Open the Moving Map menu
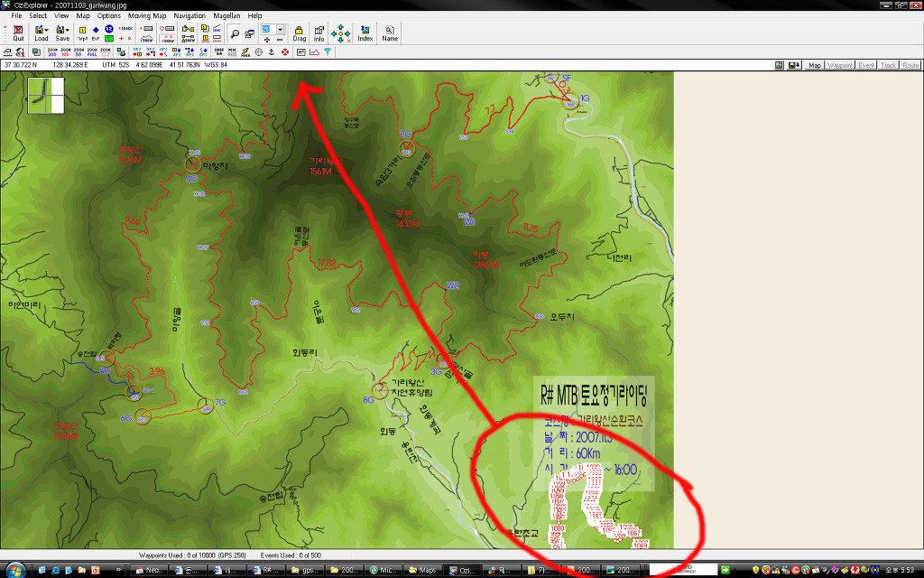Image resolution: width=924 pixels, height=578 pixels. 147,16
